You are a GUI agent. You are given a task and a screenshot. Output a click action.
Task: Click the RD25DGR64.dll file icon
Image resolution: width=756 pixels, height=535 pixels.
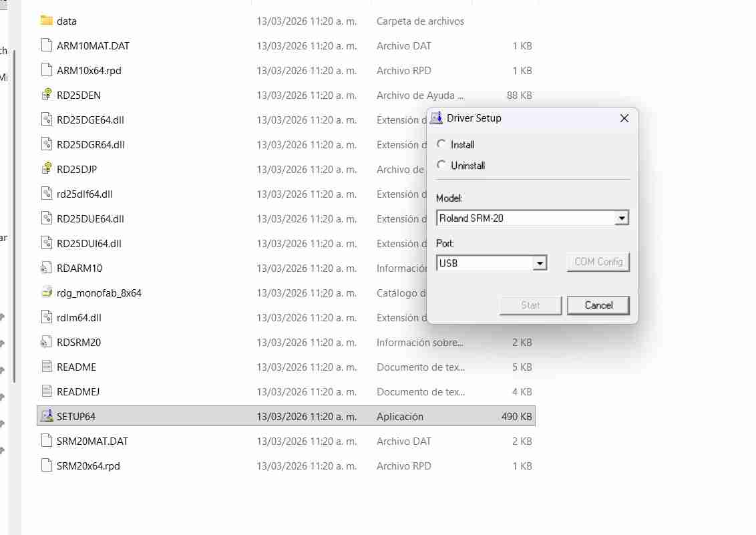[x=46, y=144]
